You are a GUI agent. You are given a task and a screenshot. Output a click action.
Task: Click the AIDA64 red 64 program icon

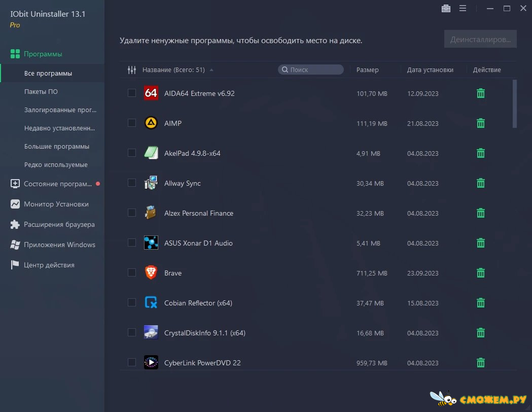(x=151, y=93)
